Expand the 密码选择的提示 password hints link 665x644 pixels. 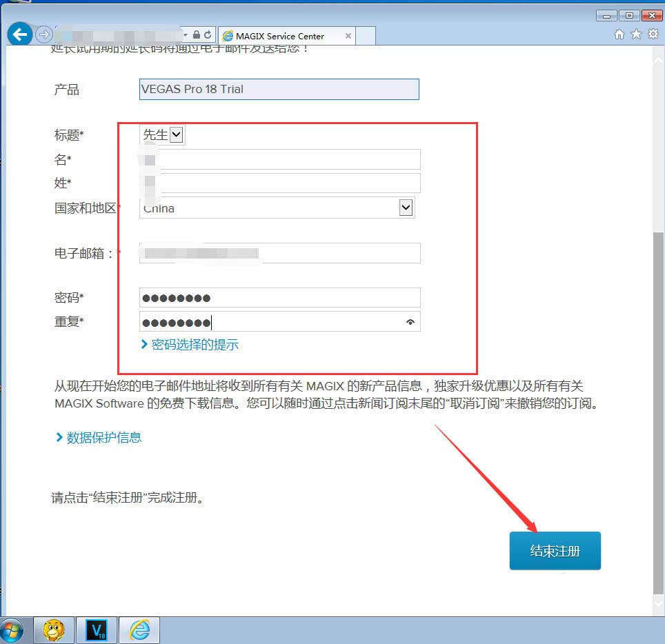click(x=190, y=345)
